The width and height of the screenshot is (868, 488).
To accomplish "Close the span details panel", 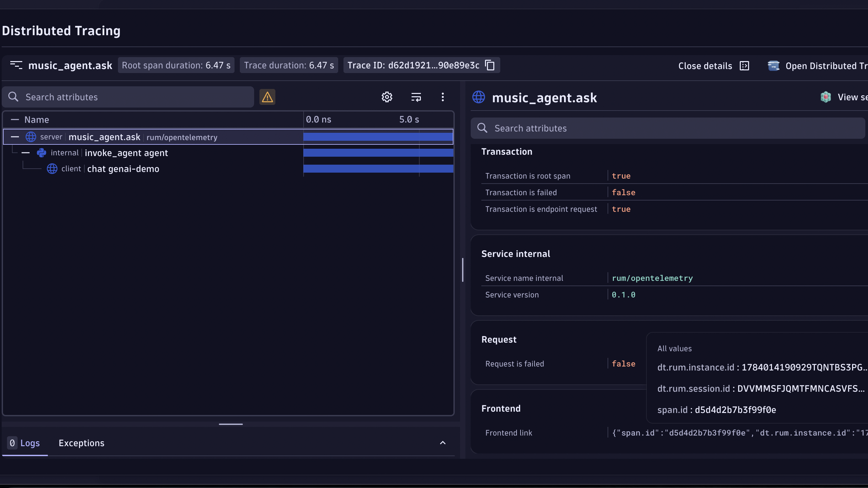I will point(713,66).
